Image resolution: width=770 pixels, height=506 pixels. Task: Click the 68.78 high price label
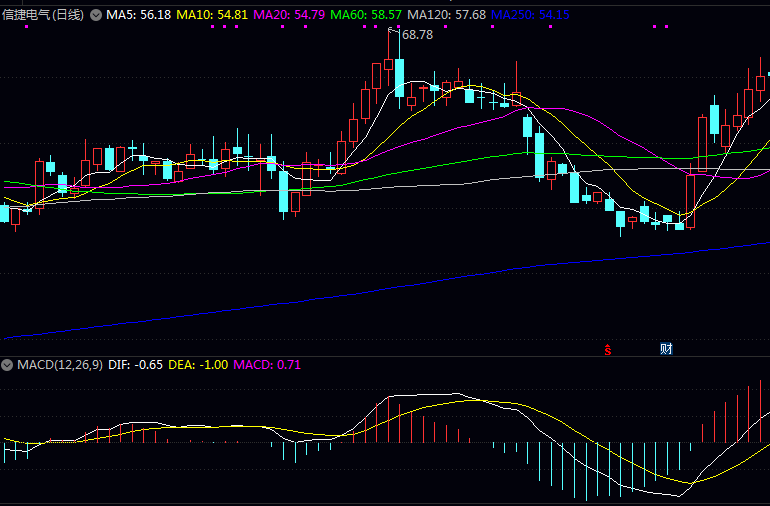tap(417, 35)
